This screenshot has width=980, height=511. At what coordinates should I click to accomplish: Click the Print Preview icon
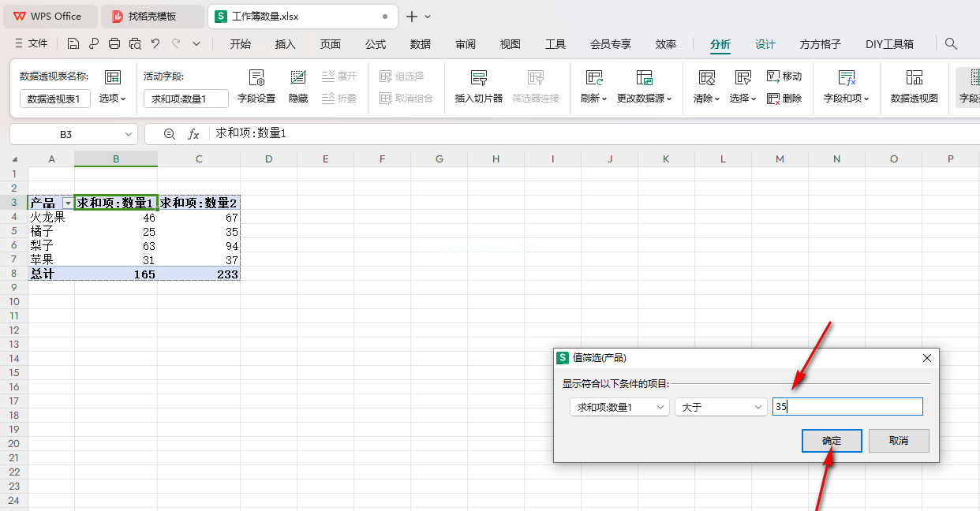135,44
